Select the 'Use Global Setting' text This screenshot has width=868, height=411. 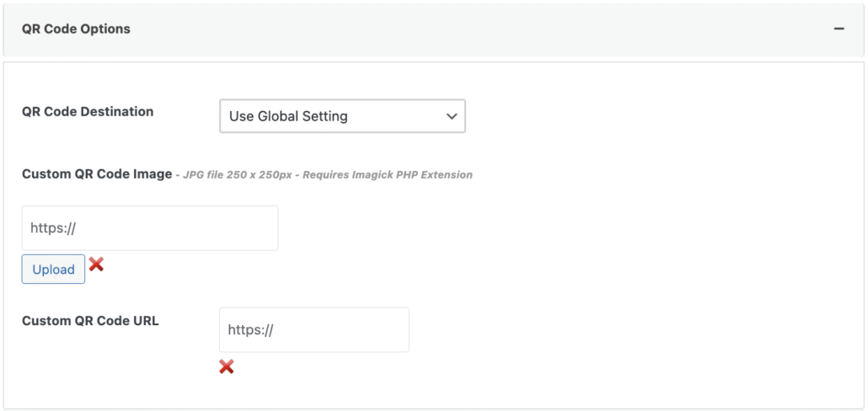[x=288, y=116]
